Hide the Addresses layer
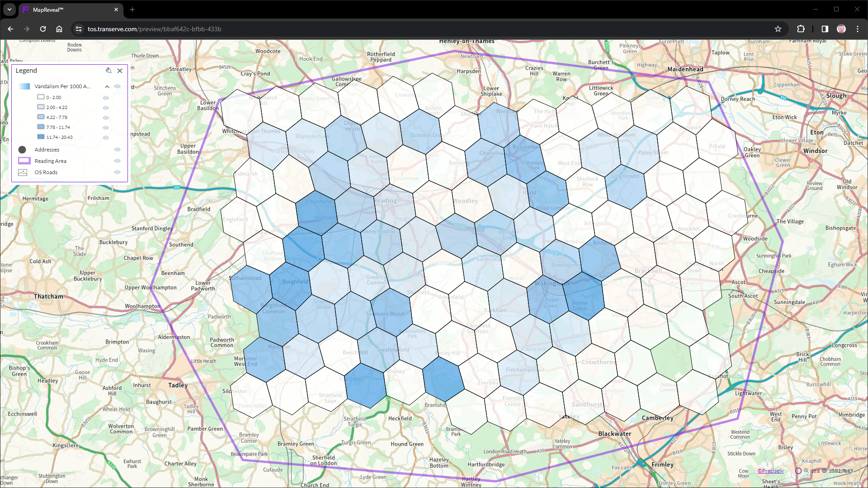 coord(117,149)
